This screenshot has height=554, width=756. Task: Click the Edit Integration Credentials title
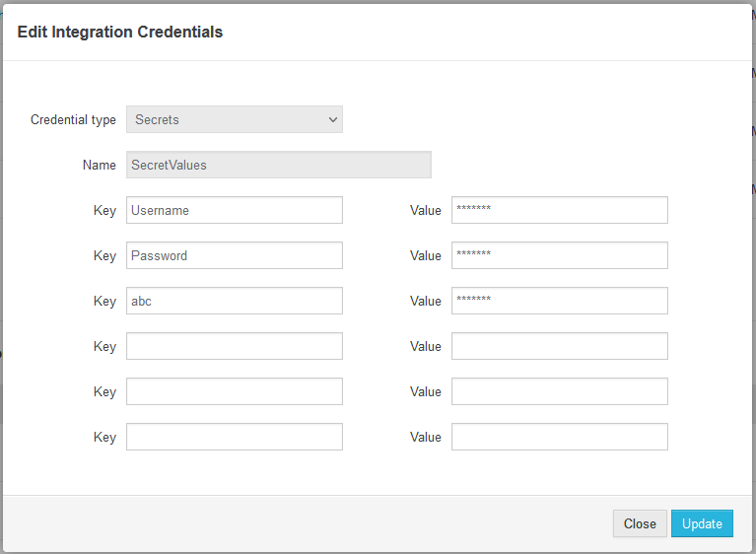coord(120,33)
